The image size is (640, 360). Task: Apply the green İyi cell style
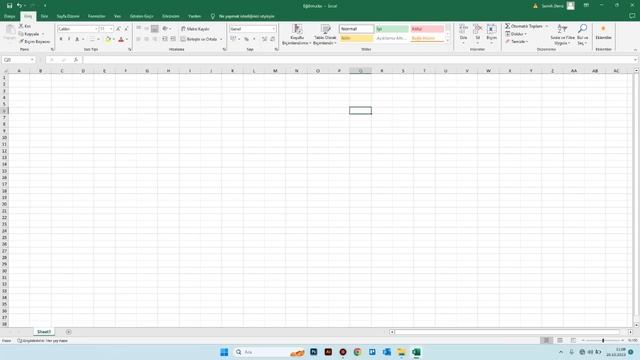click(392, 29)
